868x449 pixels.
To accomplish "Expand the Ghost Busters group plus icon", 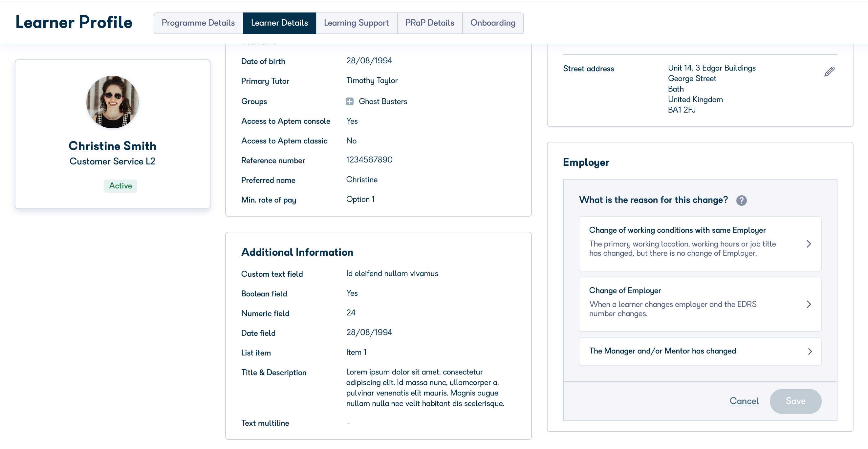I will click(x=349, y=101).
